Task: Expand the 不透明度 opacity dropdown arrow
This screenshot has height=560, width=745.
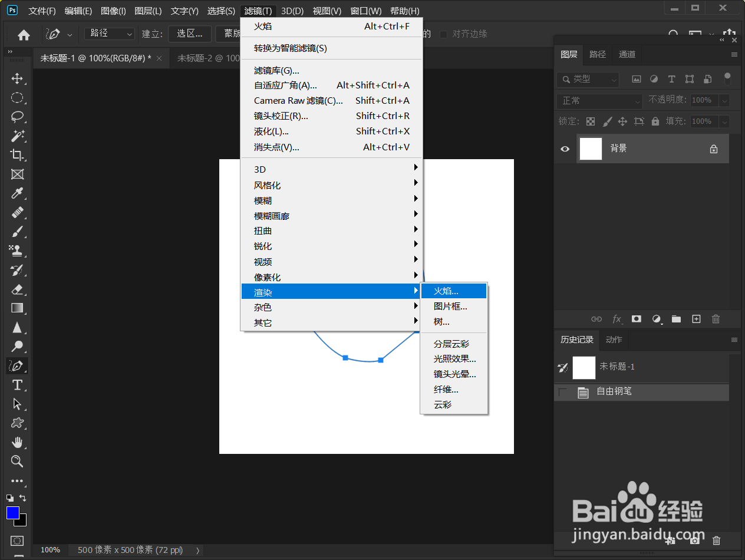Action: pyautogui.click(x=724, y=101)
